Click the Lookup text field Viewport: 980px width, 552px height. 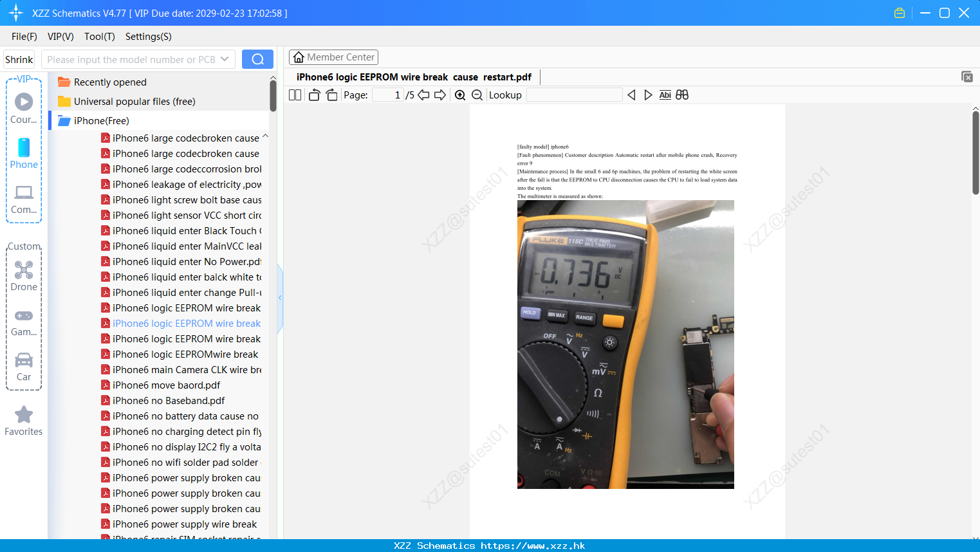tap(575, 95)
